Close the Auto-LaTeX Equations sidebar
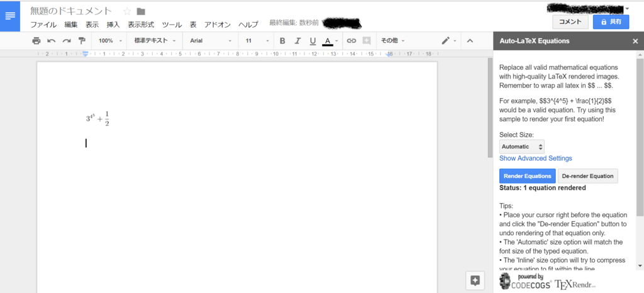 [635, 41]
